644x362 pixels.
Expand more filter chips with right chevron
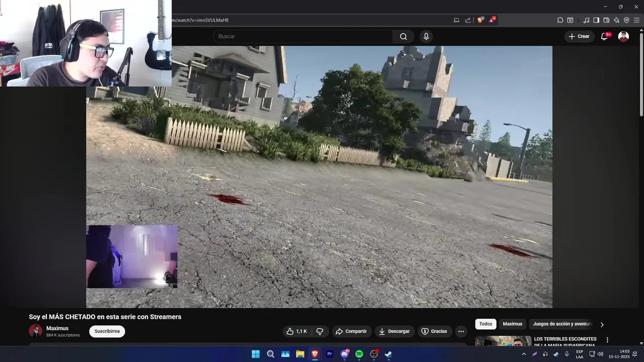[x=602, y=324]
